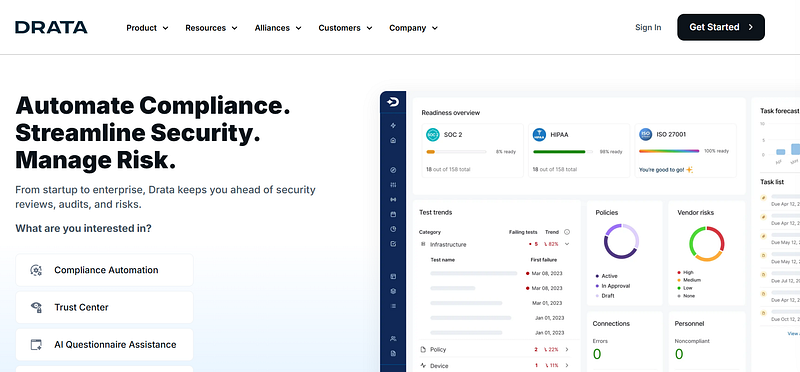Open the Company dropdown menu
This screenshot has width=800, height=372.
[x=414, y=28]
